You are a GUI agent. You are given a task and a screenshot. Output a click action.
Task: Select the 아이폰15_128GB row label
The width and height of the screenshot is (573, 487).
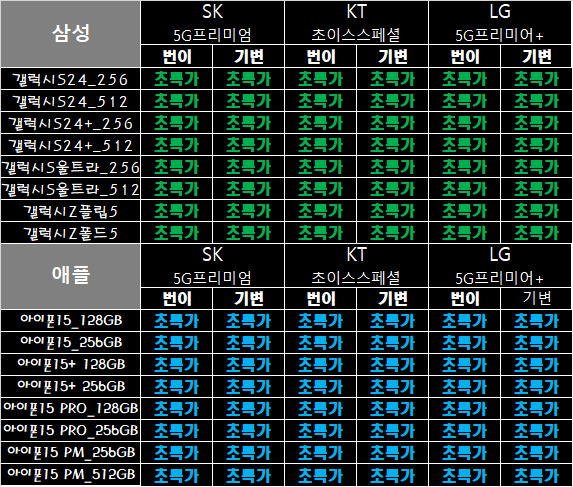pos(71,321)
